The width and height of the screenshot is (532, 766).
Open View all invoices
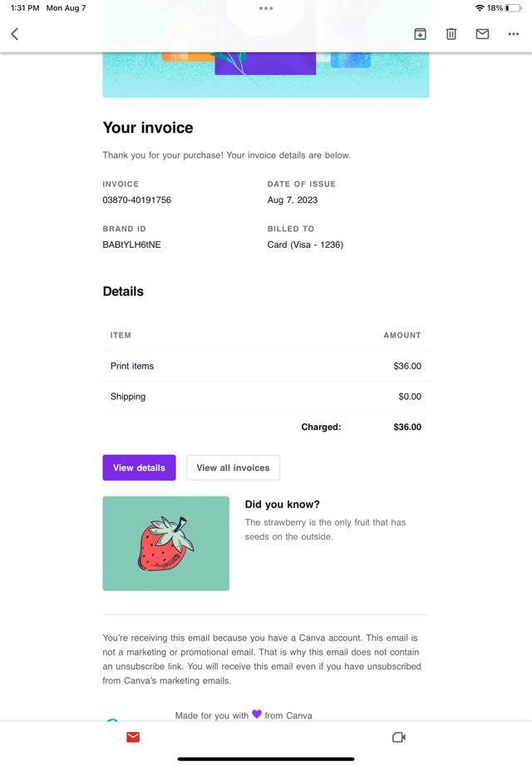click(x=233, y=467)
